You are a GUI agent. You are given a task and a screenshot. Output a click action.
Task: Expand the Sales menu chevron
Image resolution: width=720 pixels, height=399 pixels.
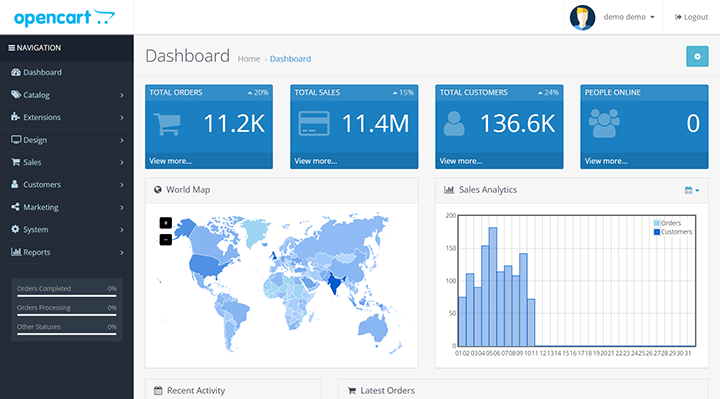122,163
